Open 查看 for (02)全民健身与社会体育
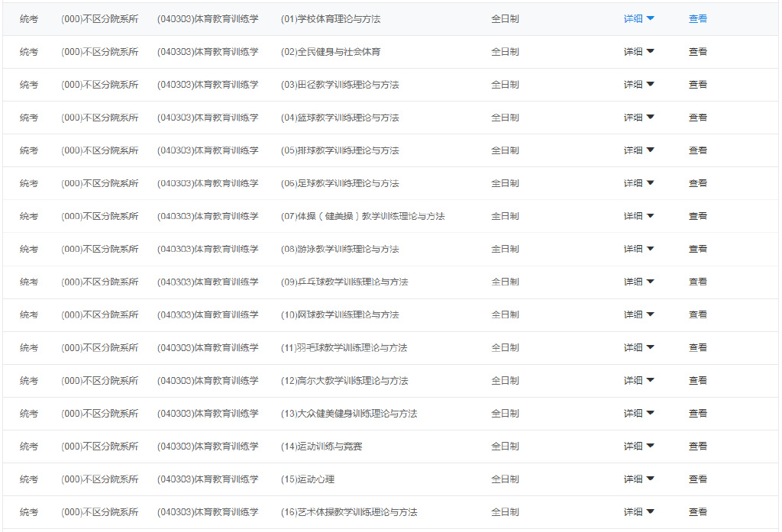Image resolution: width=782 pixels, height=532 pixels. pyautogui.click(x=698, y=52)
